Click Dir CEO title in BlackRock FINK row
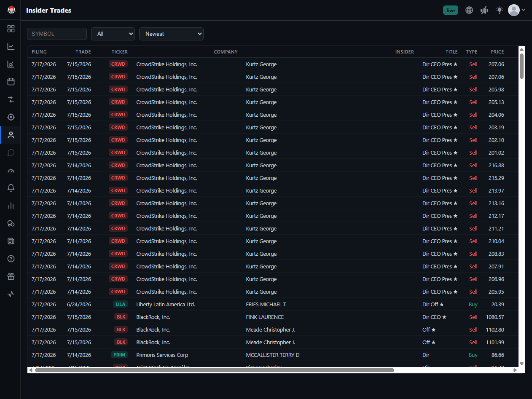The height and width of the screenshot is (399, 532). [434, 317]
